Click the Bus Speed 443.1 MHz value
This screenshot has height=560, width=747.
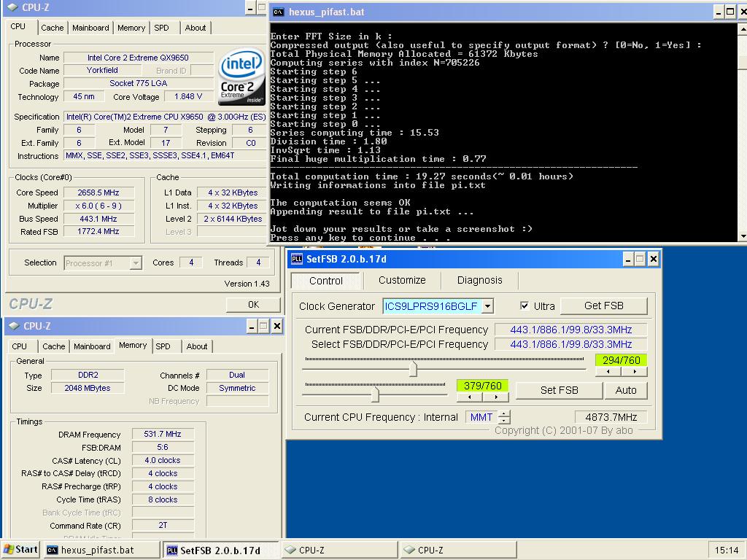(x=98, y=219)
